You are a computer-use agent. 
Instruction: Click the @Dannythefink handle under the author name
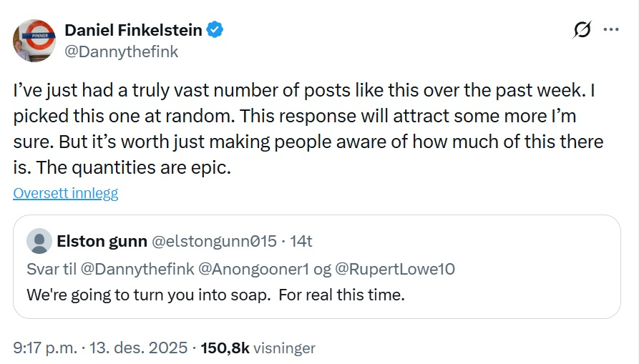point(121,51)
